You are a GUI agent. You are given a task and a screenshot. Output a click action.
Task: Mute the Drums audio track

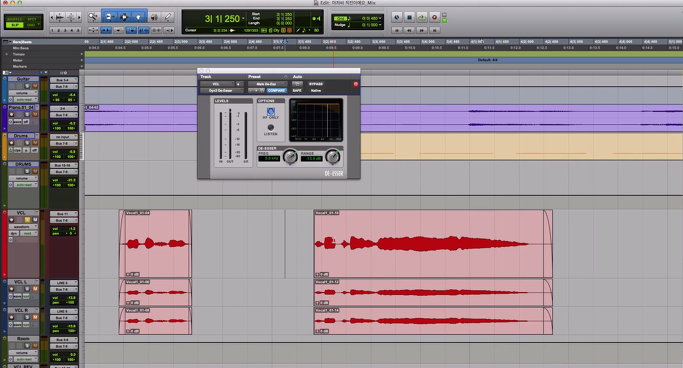[35, 143]
